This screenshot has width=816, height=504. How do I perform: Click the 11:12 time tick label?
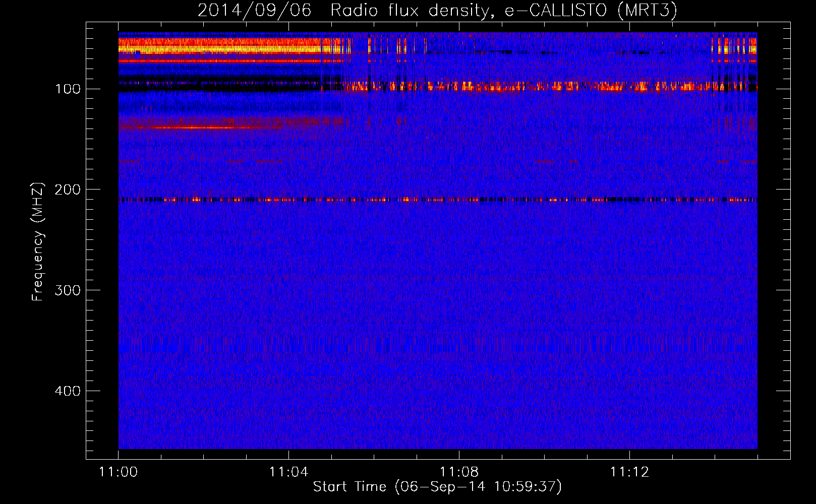click(629, 472)
